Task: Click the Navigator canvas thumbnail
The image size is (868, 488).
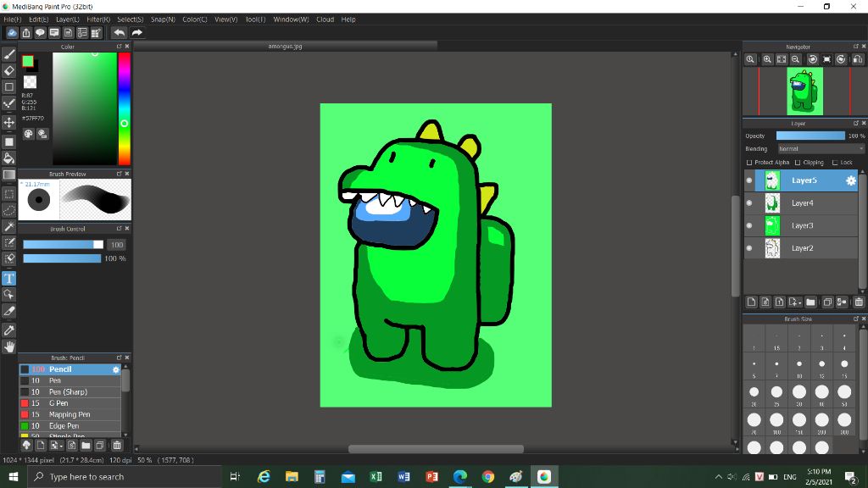Action: coord(805,91)
